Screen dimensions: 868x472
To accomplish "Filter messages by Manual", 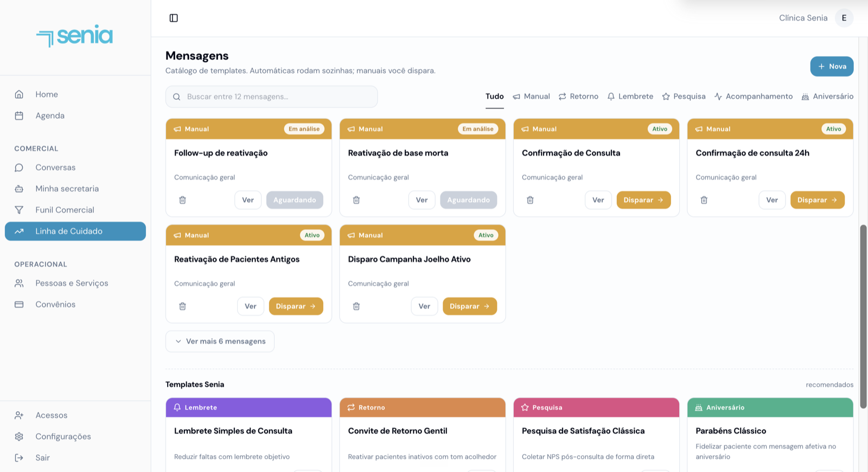I will coord(531,97).
